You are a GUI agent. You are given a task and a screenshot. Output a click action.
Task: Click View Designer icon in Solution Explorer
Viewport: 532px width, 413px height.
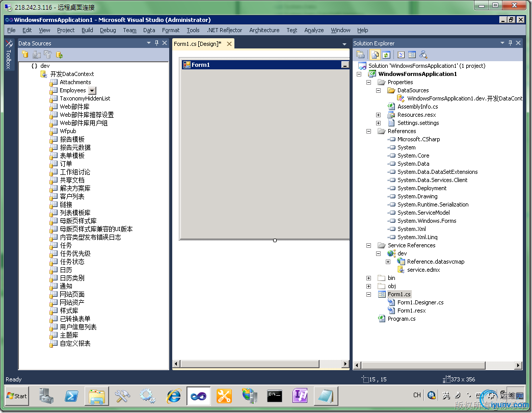tap(412, 55)
